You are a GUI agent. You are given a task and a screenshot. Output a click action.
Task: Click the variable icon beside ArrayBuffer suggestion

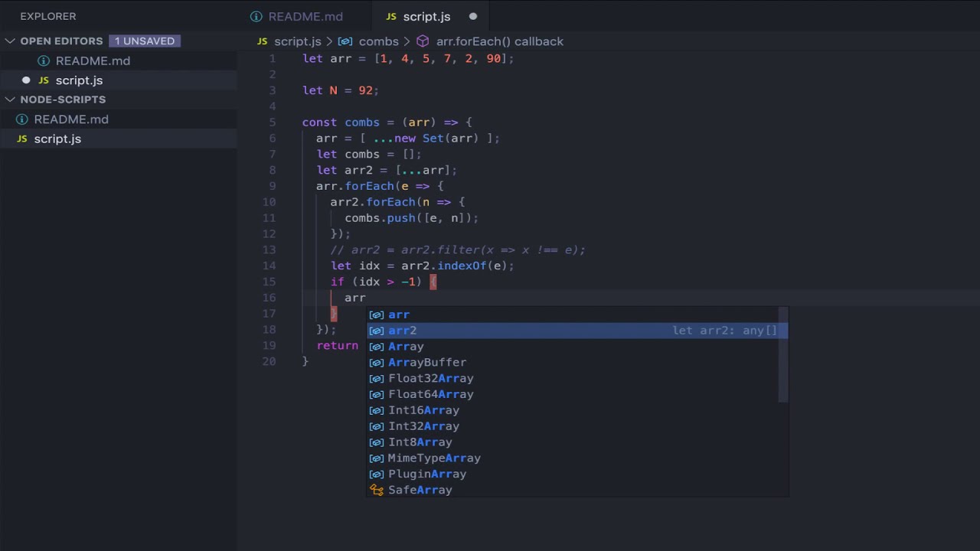[376, 362]
